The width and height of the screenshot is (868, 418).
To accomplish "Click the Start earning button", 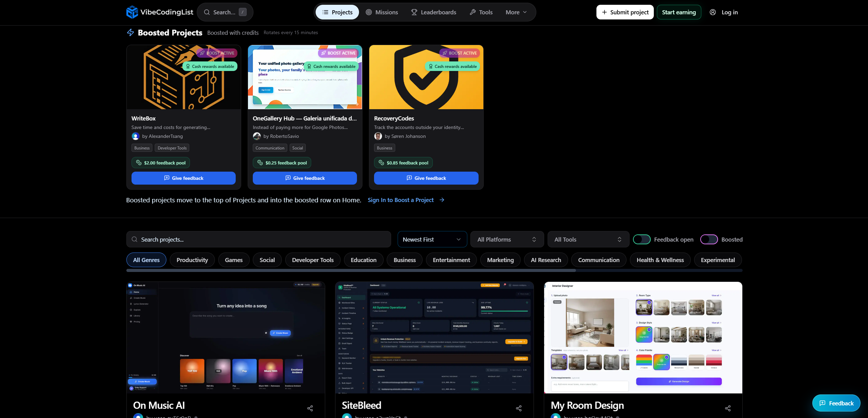I will point(679,12).
